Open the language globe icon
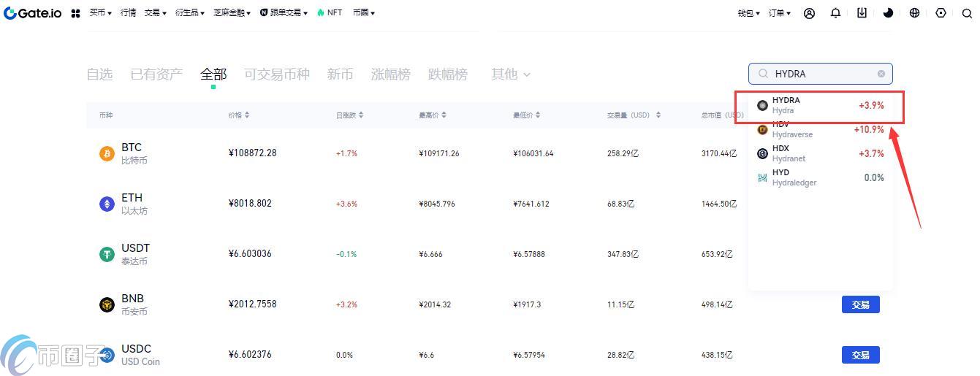This screenshot has height=376, width=980. (914, 13)
